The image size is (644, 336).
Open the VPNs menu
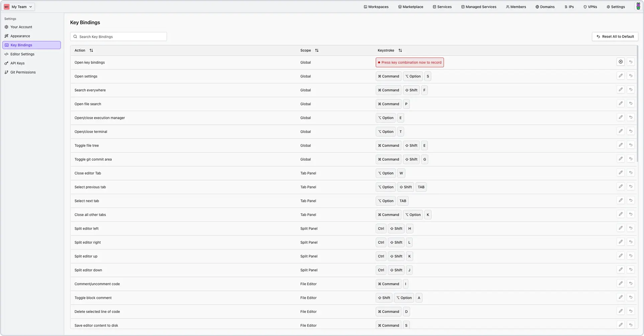590,6
